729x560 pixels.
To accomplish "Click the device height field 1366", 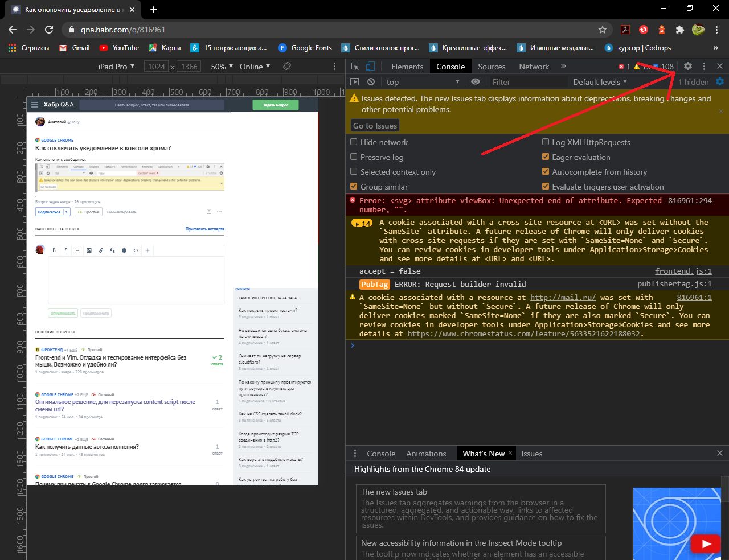I will [190, 67].
